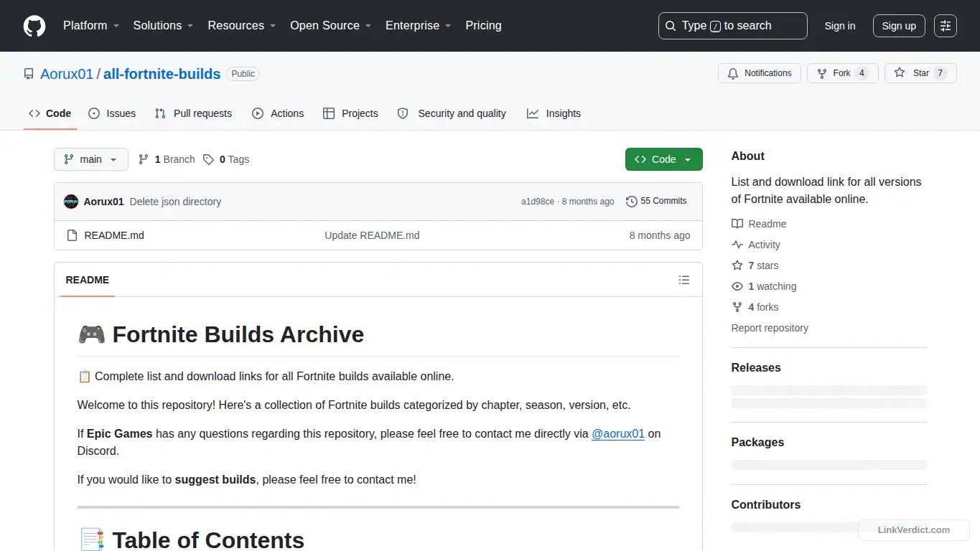Open commit hash a1d98ce
The height and width of the screenshot is (551, 980).
tap(538, 202)
